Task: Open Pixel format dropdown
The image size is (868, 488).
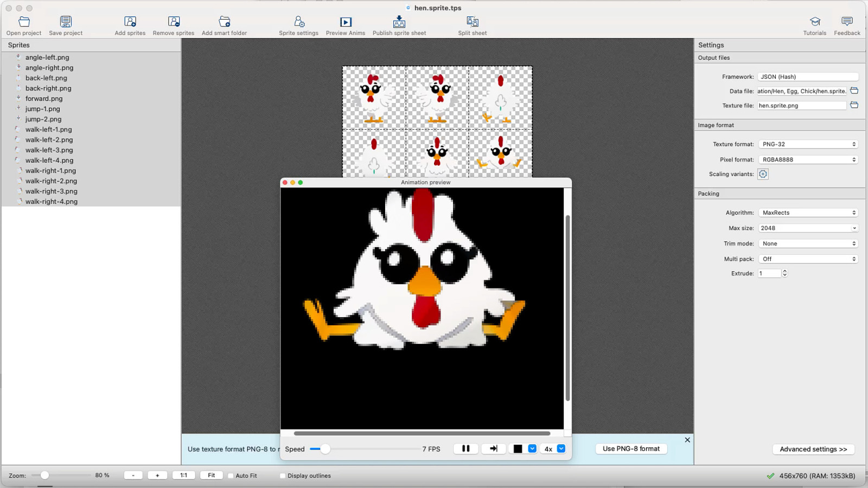Action: (x=808, y=159)
